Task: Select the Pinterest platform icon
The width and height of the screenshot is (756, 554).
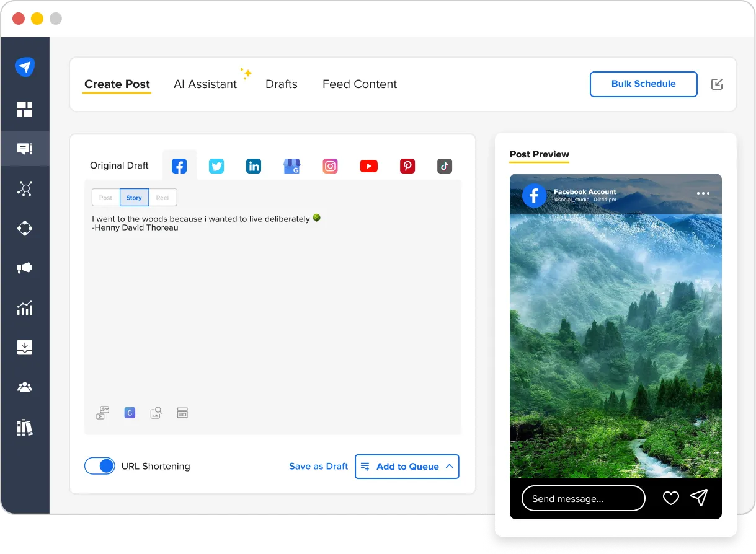Action: pos(407,166)
